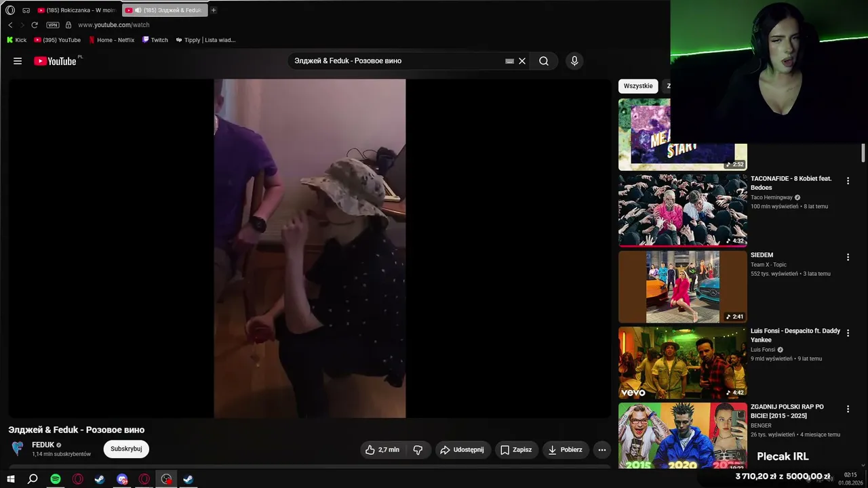Switch to the Rokiczanka browser tab
Screen dimensions: 868x488
77,10
